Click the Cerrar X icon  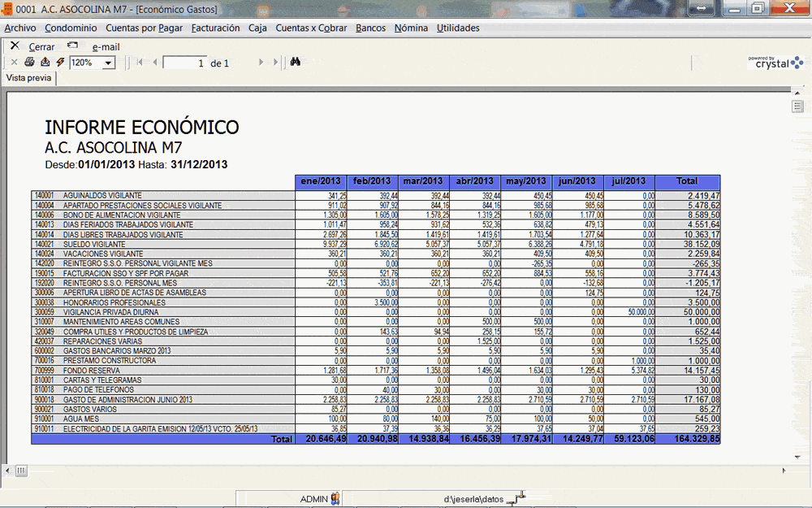[15, 46]
